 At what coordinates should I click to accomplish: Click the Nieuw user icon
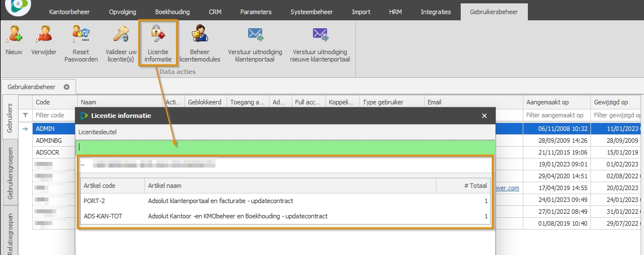[14, 36]
